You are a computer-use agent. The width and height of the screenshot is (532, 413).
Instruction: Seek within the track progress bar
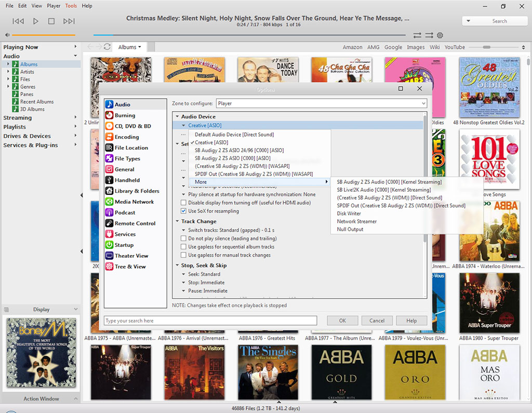(x=249, y=35)
